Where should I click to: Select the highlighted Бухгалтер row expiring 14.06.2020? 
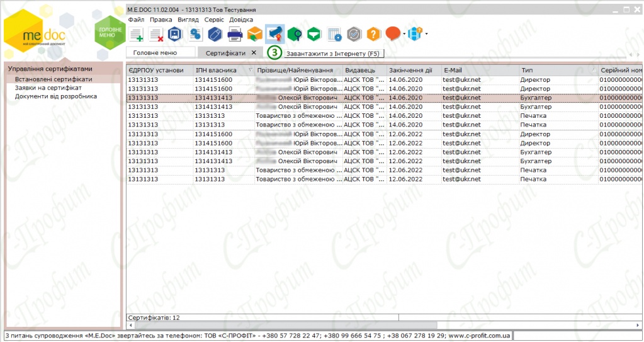385,98
